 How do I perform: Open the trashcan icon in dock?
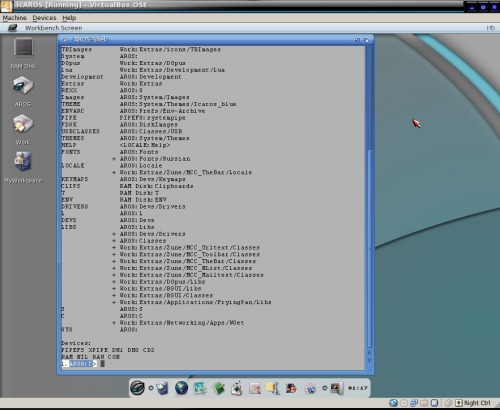click(x=162, y=388)
